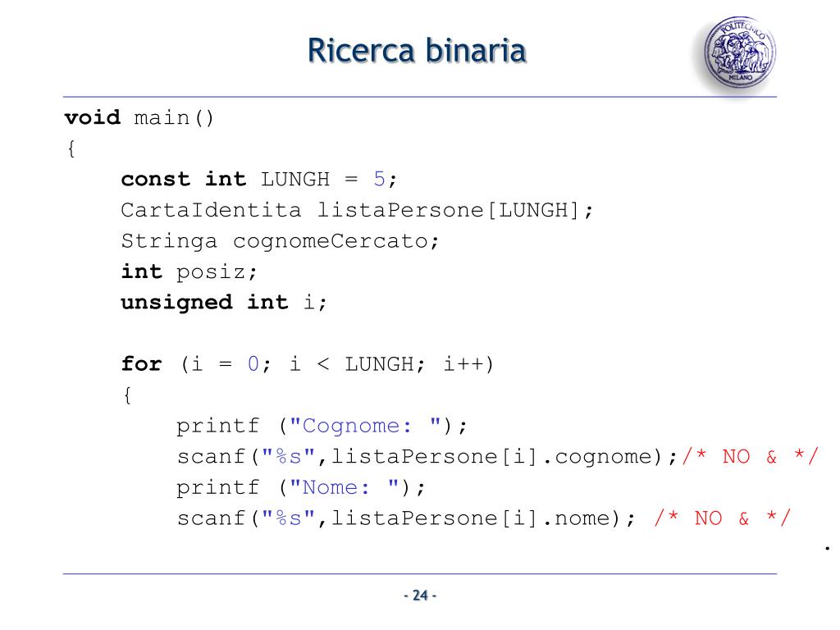The width and height of the screenshot is (840, 630).
Task: Click the for loop header line
Action: [x=308, y=364]
